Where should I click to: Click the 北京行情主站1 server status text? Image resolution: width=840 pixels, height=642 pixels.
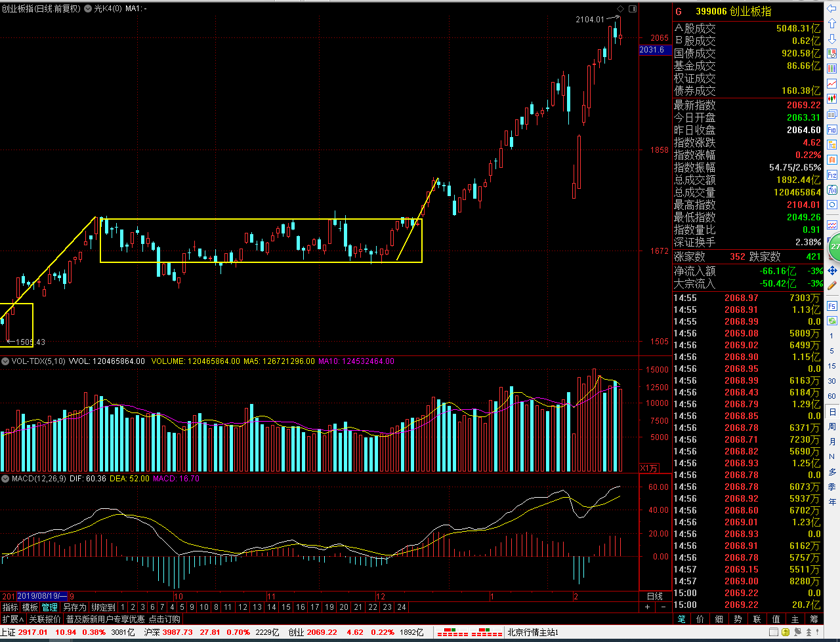[532, 632]
